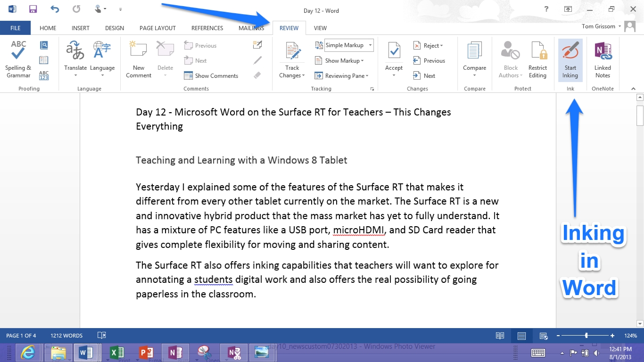The height and width of the screenshot is (362, 644).
Task: Click the Ink Comment icon
Action: tap(257, 45)
